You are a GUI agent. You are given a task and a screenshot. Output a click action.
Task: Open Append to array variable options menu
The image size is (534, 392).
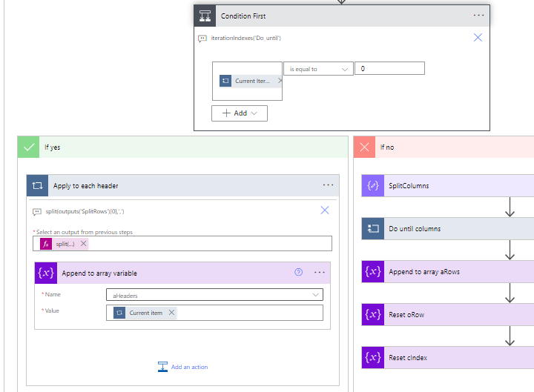tap(320, 273)
